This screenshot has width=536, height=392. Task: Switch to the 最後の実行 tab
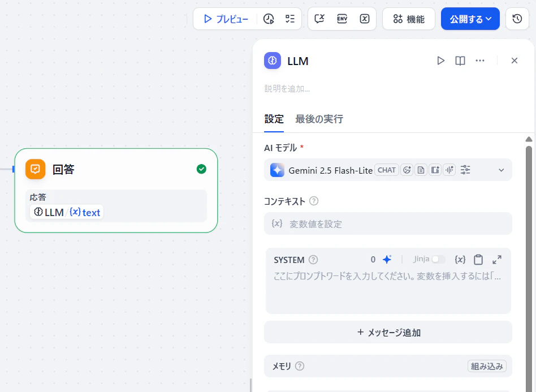point(319,119)
